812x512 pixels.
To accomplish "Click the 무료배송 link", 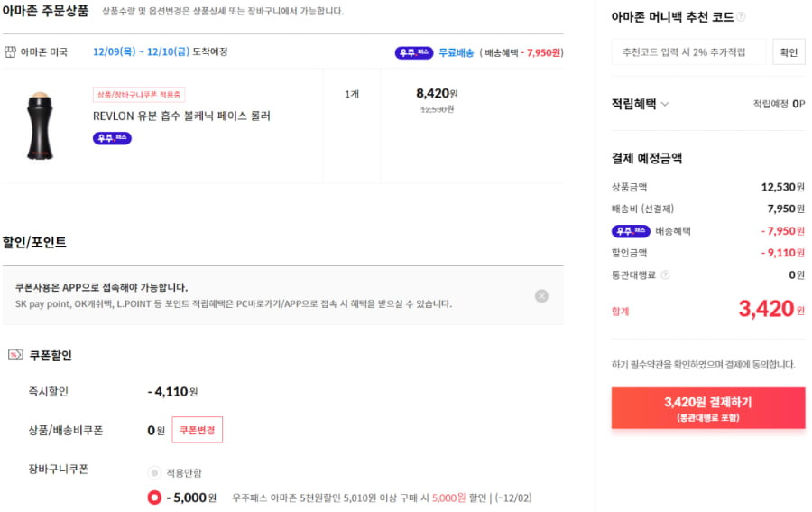I will pyautogui.click(x=456, y=52).
